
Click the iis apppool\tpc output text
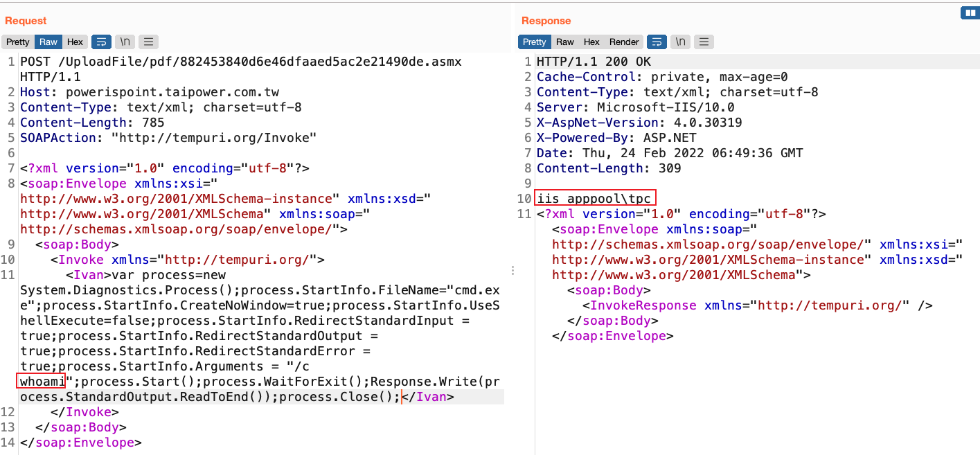click(594, 199)
